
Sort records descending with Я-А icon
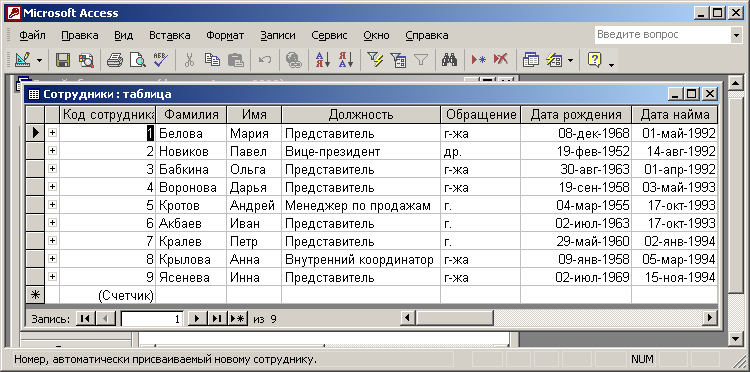346,60
